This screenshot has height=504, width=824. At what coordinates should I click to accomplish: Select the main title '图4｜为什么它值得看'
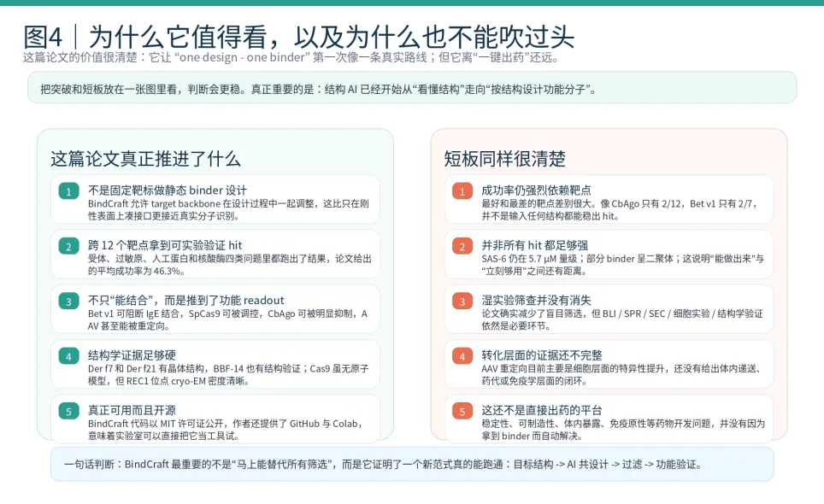(x=298, y=36)
